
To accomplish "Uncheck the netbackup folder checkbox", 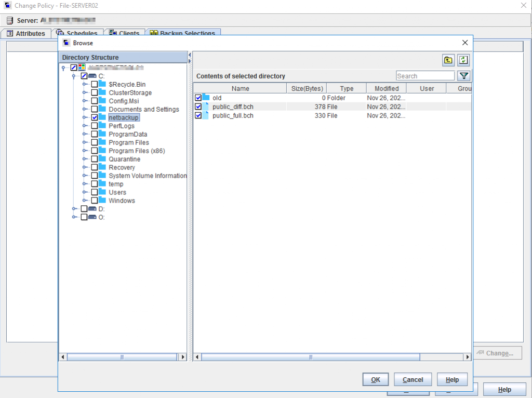I will (94, 117).
